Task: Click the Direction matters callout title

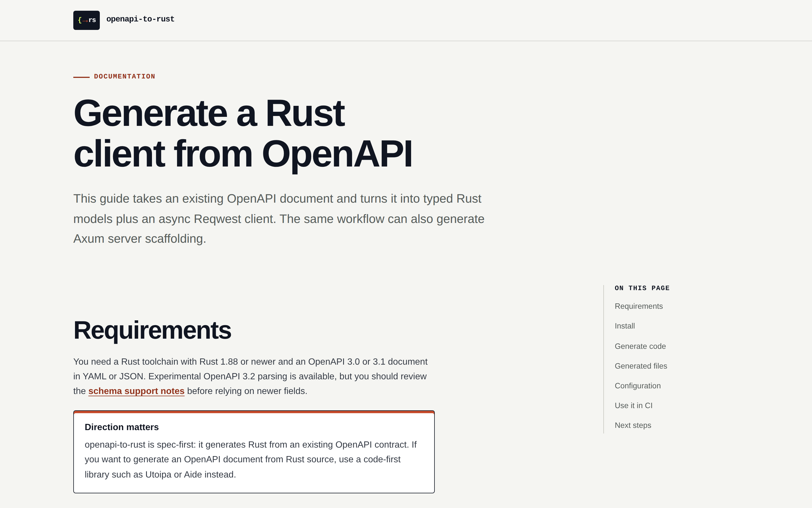Action: tap(122, 427)
